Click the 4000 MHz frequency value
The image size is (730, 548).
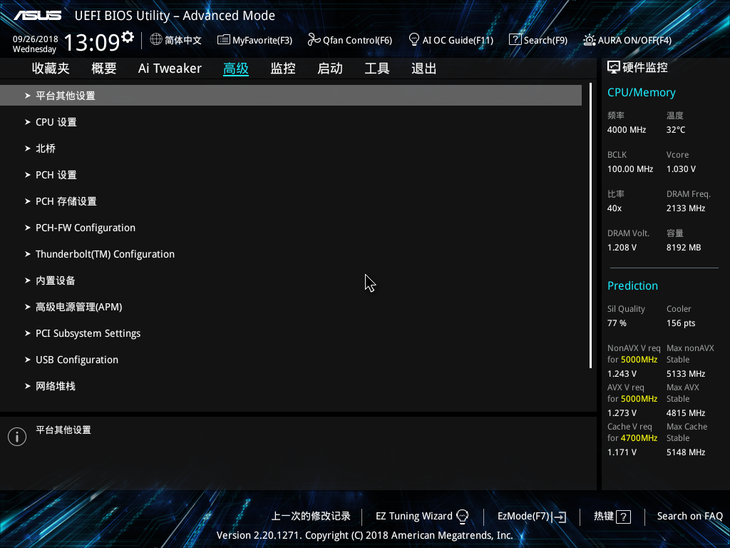[626, 130]
